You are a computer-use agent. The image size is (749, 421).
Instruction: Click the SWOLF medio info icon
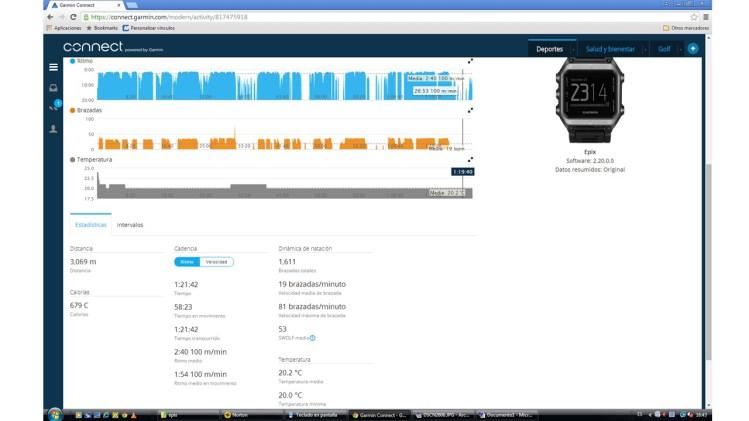click(312, 338)
